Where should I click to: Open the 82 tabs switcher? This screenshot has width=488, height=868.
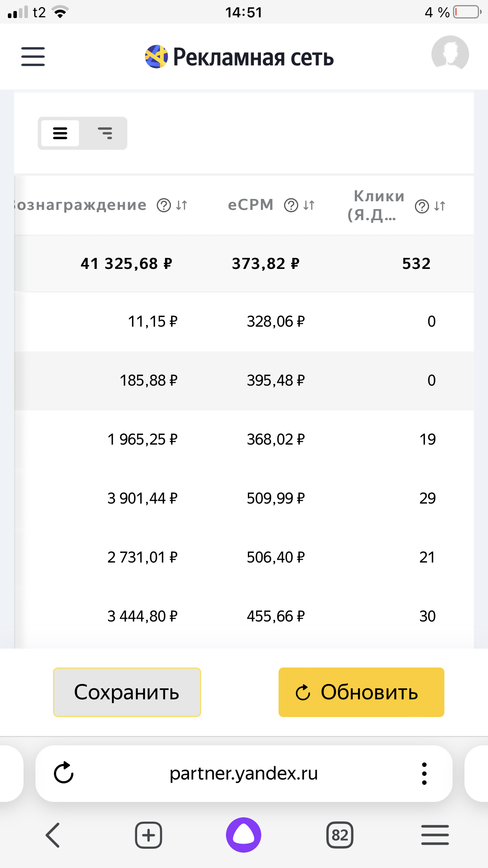tap(340, 835)
